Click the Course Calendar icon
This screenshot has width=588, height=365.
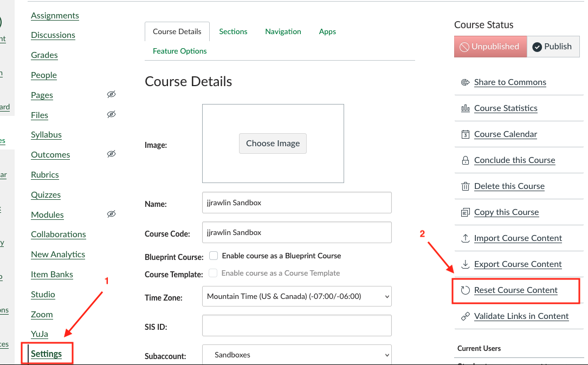pos(465,134)
